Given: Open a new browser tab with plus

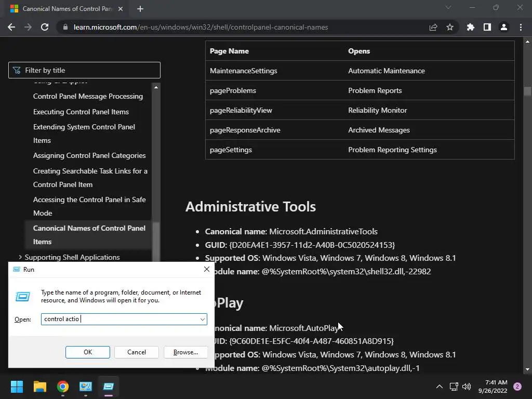Looking at the screenshot, I should coord(140,9).
